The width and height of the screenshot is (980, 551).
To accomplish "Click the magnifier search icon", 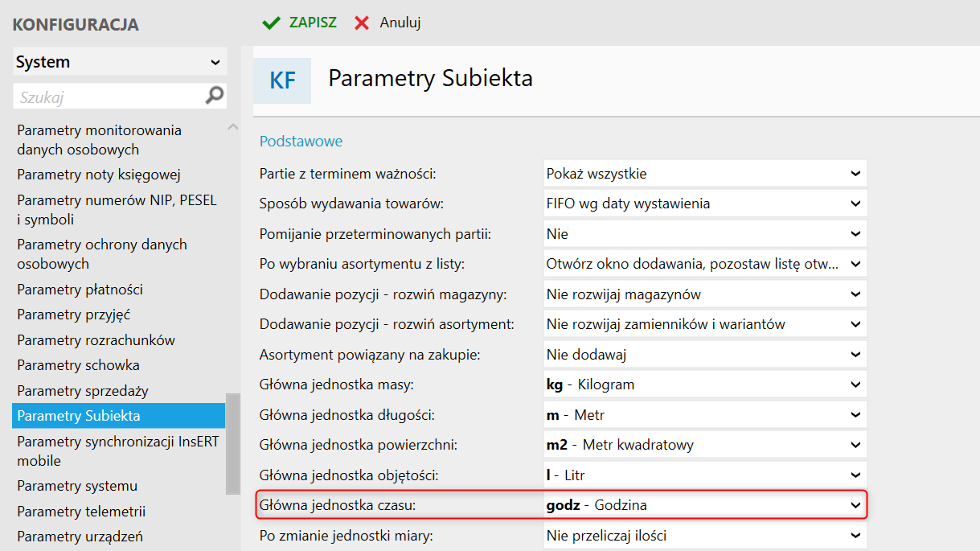I will [215, 97].
